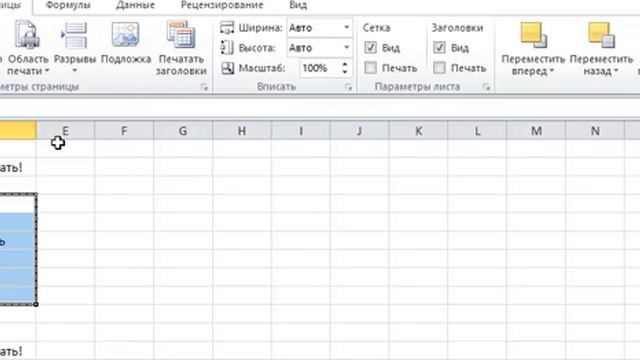This screenshot has width=640, height=360.
Task: Click the Подложка background icon
Action: [x=126, y=34]
